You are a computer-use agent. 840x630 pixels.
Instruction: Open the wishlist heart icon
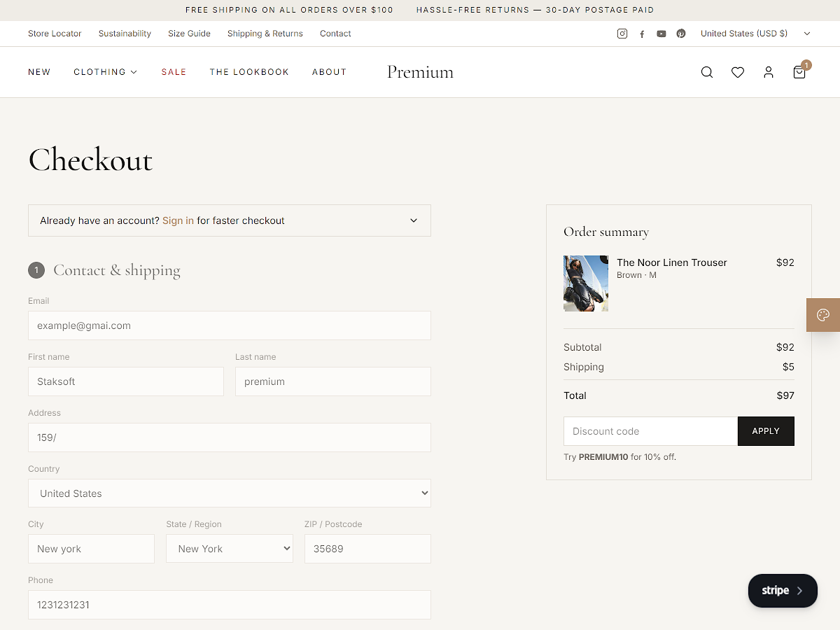[738, 72]
